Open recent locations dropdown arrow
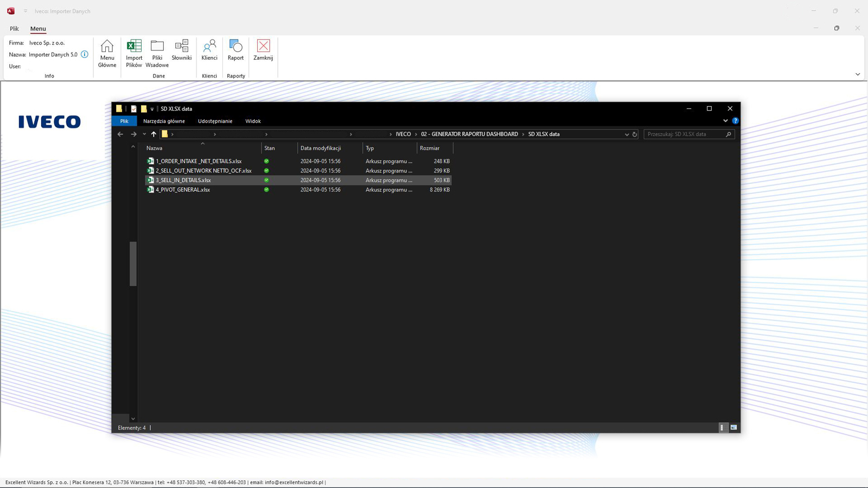This screenshot has width=868, height=488. (x=144, y=134)
